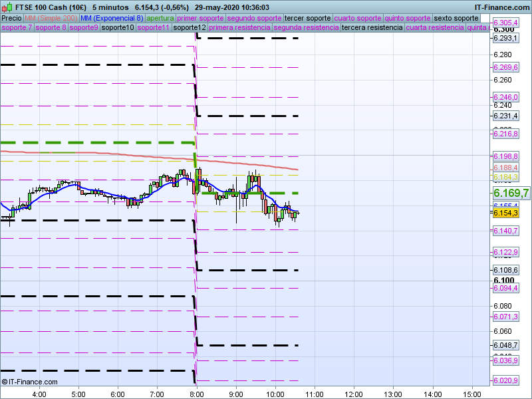Click the orange 6.154,3 current price tag
The image size is (532, 399).
coord(505,213)
